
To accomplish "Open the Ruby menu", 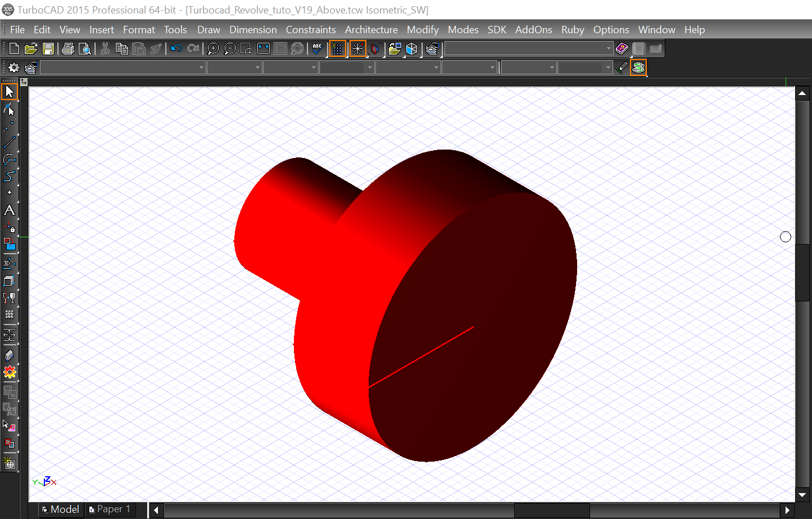I will coord(573,30).
